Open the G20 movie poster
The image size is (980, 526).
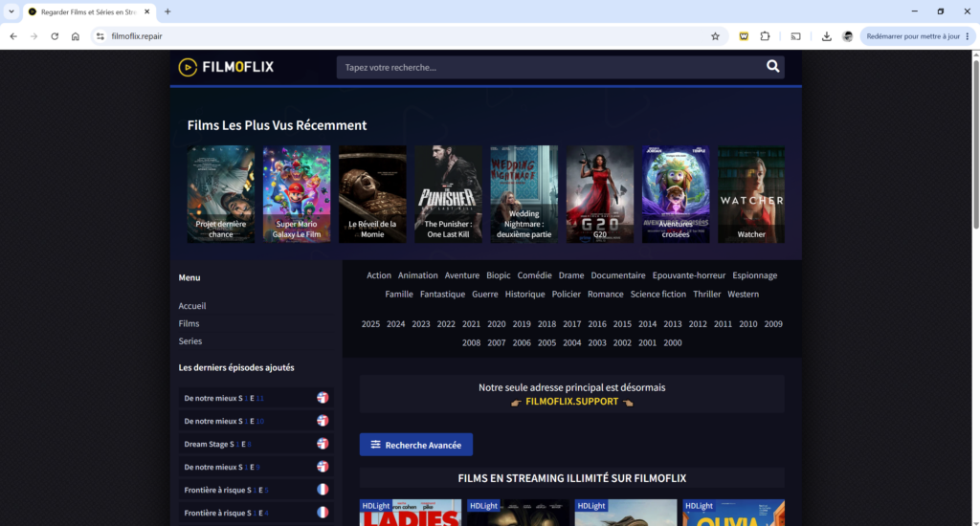(x=600, y=194)
